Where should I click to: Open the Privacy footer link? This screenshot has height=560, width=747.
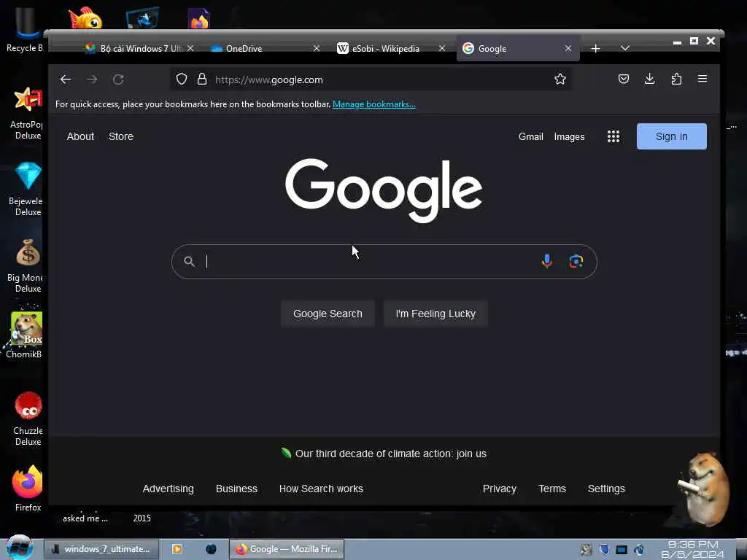click(x=499, y=489)
